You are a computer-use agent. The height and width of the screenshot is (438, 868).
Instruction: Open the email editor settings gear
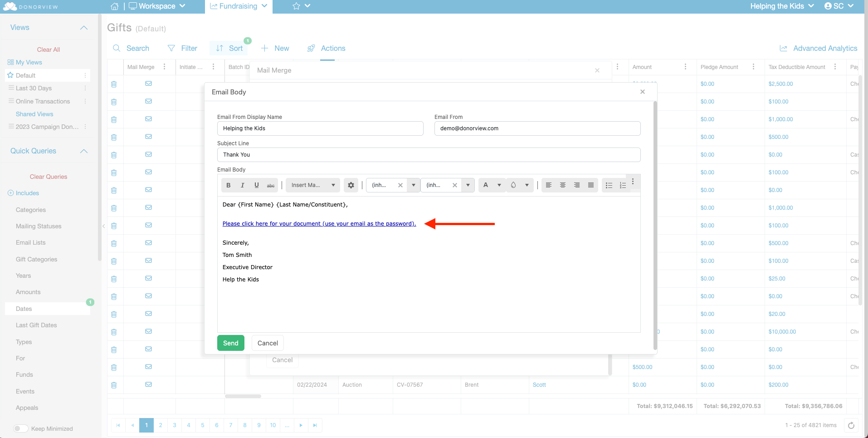[351, 185]
